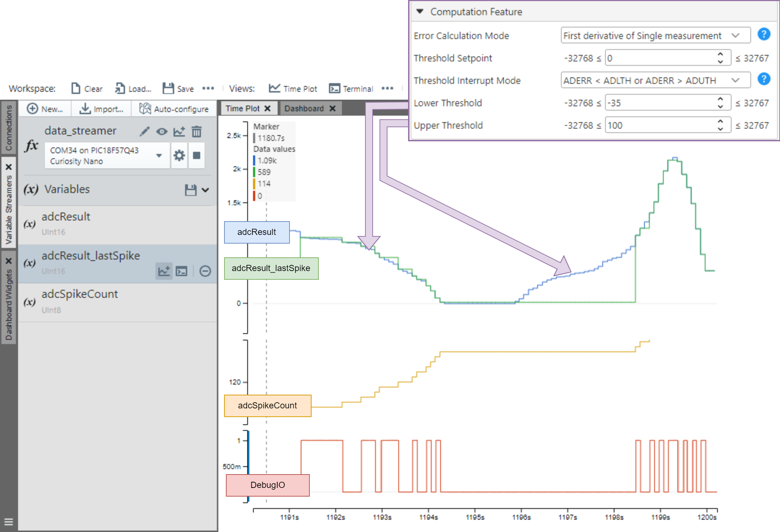Image resolution: width=780 pixels, height=532 pixels.
Task: Click the Import... button
Action: (101, 109)
